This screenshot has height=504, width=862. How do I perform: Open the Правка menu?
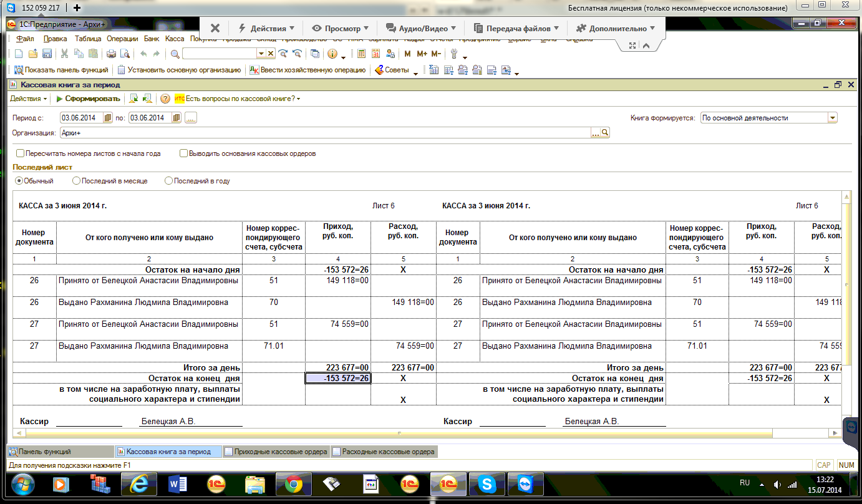point(56,39)
